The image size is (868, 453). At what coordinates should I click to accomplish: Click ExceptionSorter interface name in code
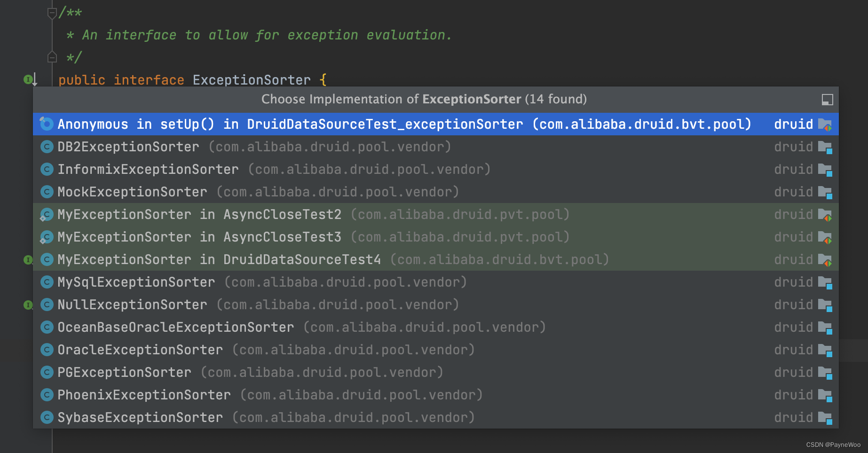tap(252, 80)
